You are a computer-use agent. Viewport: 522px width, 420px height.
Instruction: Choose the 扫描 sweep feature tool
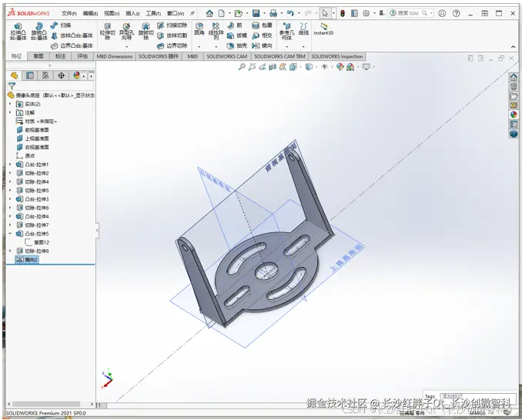click(61, 25)
